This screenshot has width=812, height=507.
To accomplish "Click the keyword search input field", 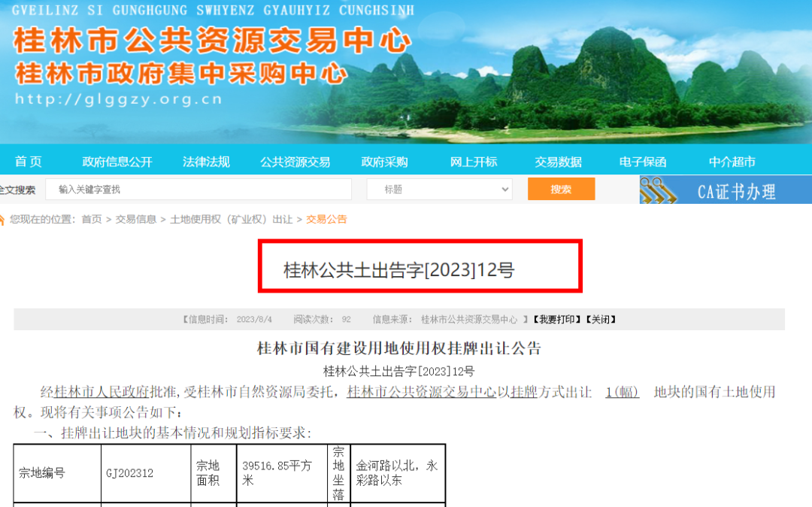I will (x=198, y=190).
